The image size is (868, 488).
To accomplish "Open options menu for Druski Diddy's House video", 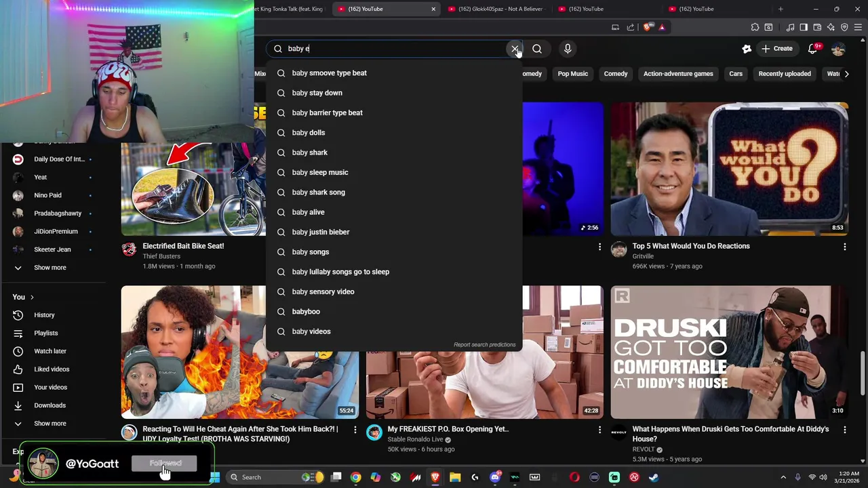I will (x=844, y=430).
